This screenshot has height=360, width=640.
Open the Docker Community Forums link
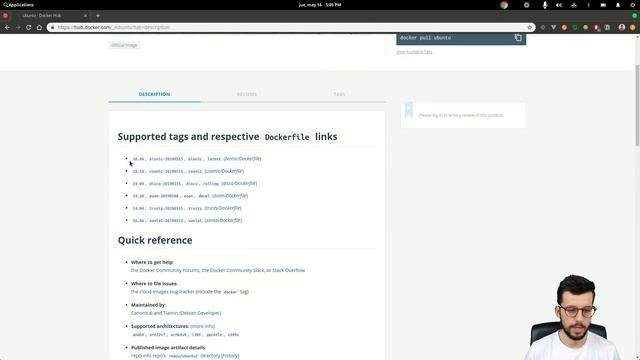tap(165, 270)
